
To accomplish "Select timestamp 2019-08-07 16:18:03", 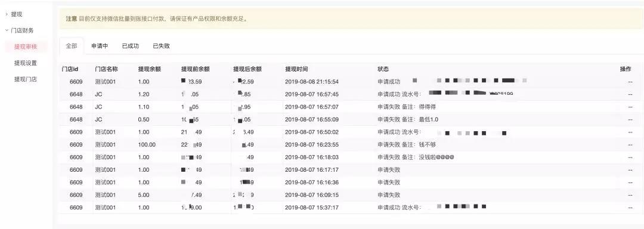I will 312,157.
